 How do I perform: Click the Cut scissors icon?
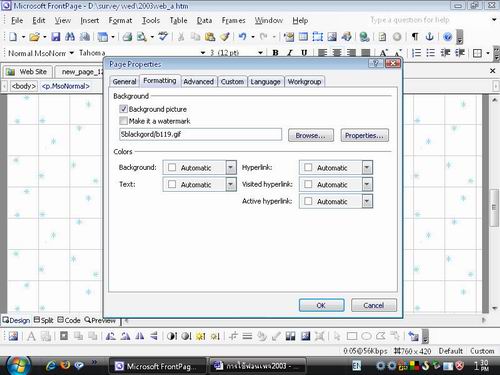tap(181, 37)
